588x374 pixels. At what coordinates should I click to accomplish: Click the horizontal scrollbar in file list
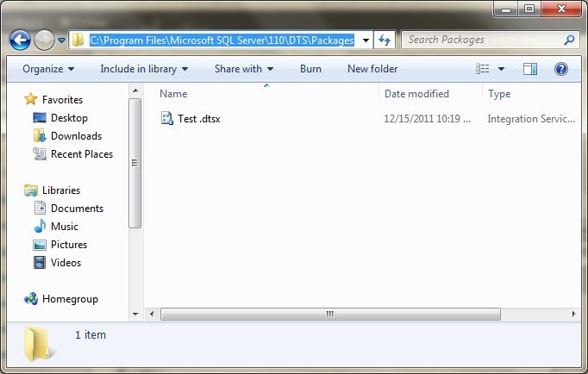[331, 315]
